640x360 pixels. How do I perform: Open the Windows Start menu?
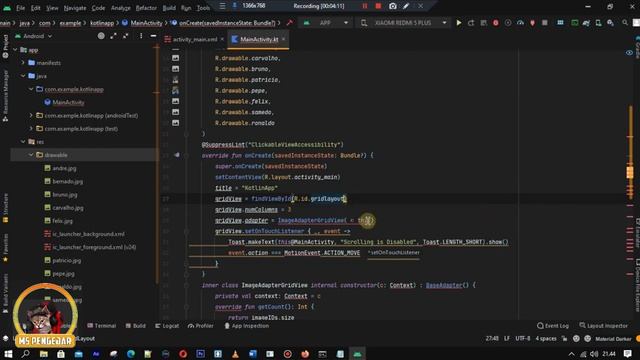pyautogui.click(x=8, y=354)
